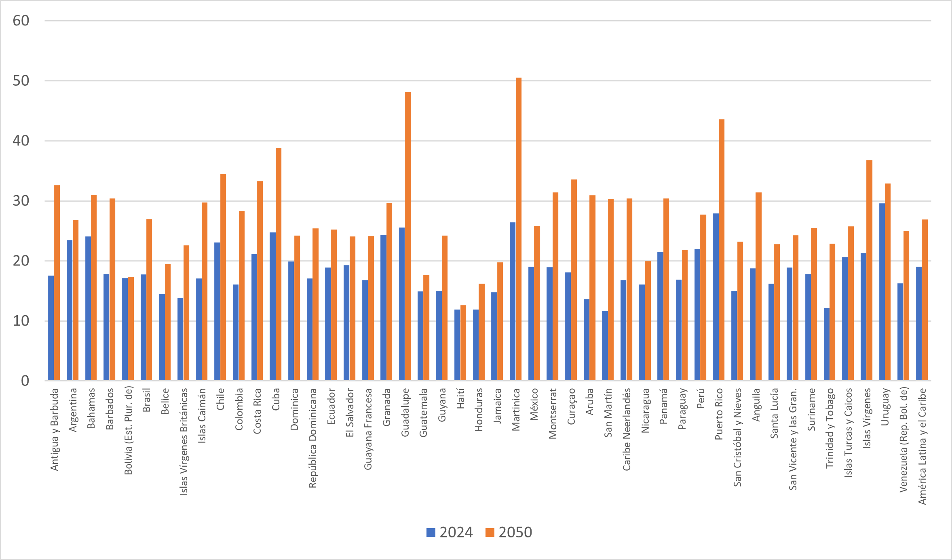
Task: Click the Santa Lucía axis label
Action: click(774, 413)
